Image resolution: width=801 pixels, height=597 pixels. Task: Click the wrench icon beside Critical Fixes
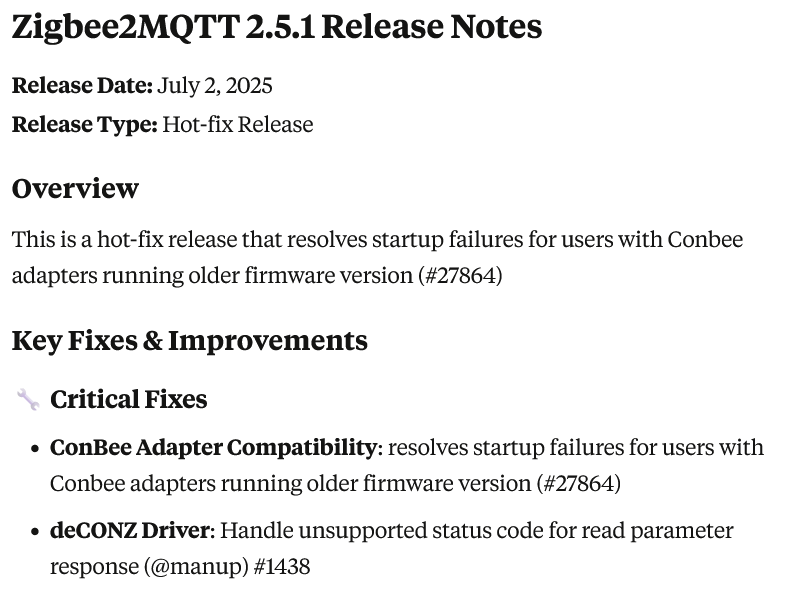[28, 401]
